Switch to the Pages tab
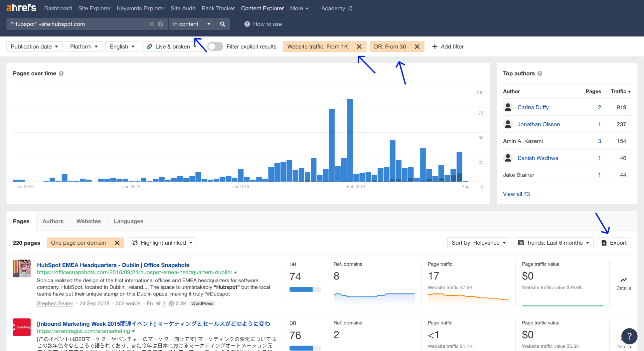644x351 pixels. pos(21,221)
